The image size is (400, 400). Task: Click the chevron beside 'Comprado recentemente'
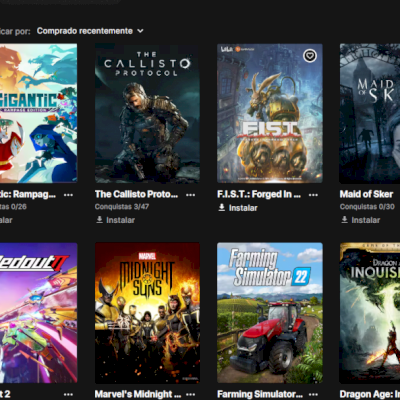[x=140, y=31]
